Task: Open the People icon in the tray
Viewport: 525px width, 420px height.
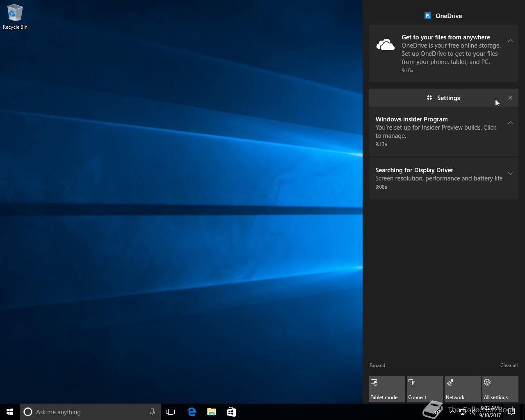Action: tap(438, 412)
